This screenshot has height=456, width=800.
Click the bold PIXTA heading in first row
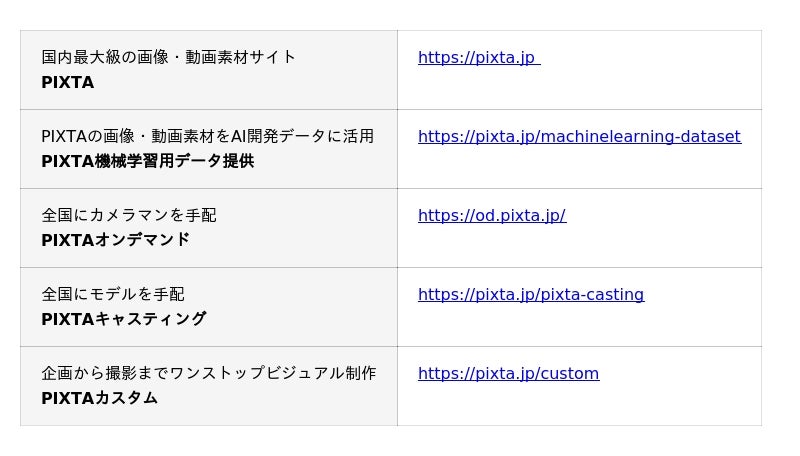click(67, 82)
